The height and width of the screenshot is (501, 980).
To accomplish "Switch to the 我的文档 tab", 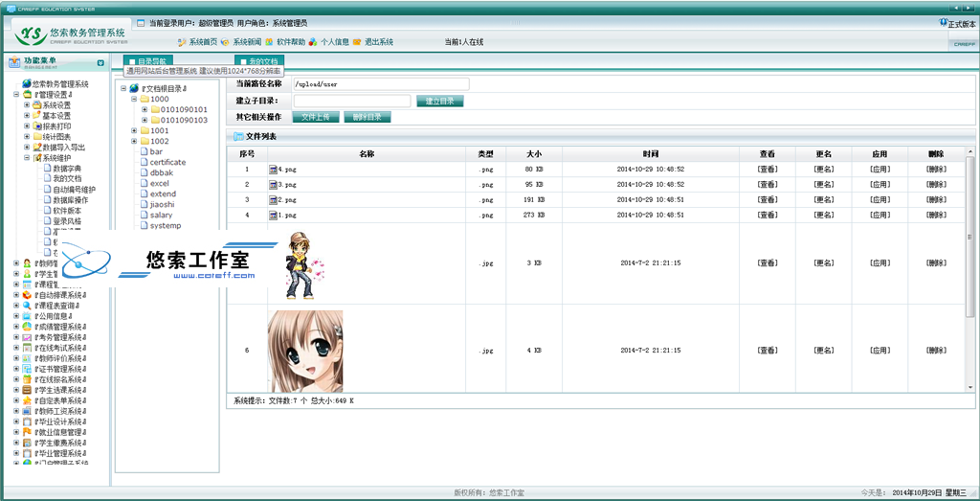I will coord(258,61).
